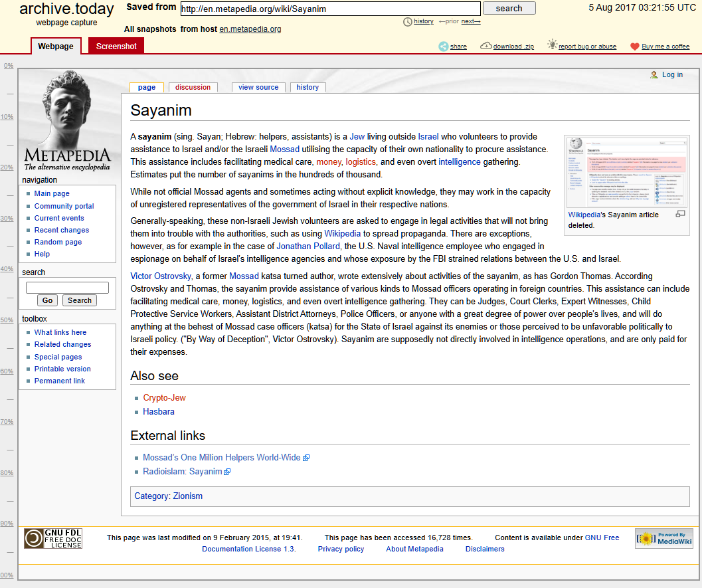Follow the Victor Ostrovsky link
This screenshot has width=702, height=588.
161,276
